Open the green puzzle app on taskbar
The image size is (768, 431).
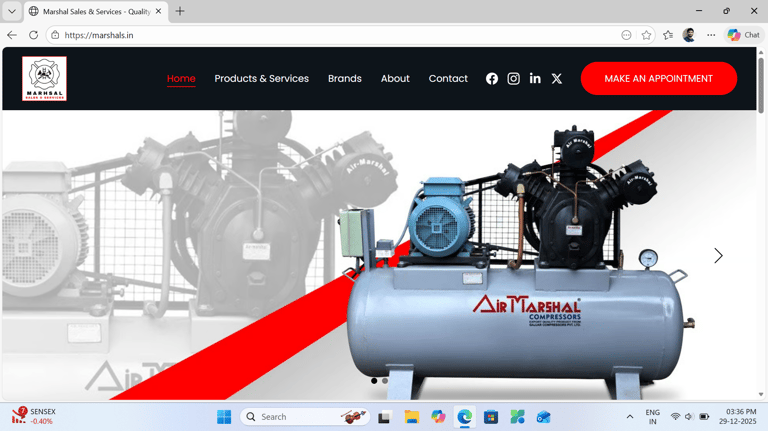[x=517, y=417]
